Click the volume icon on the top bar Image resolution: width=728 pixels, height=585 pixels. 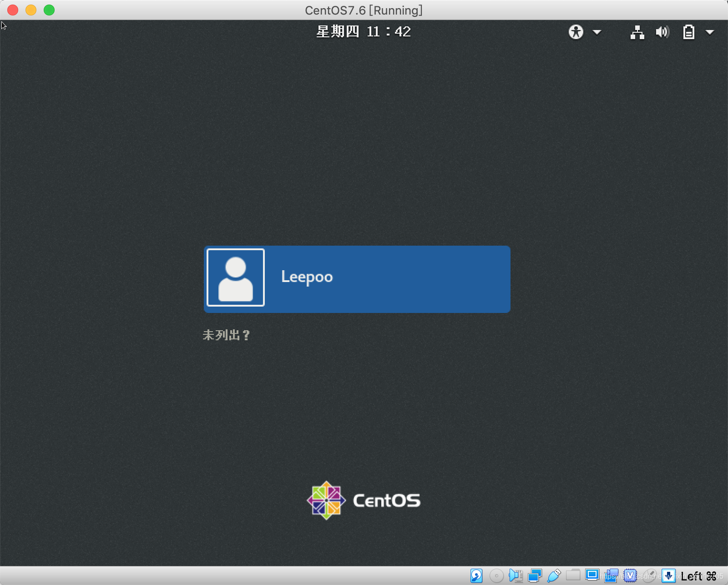point(663,32)
